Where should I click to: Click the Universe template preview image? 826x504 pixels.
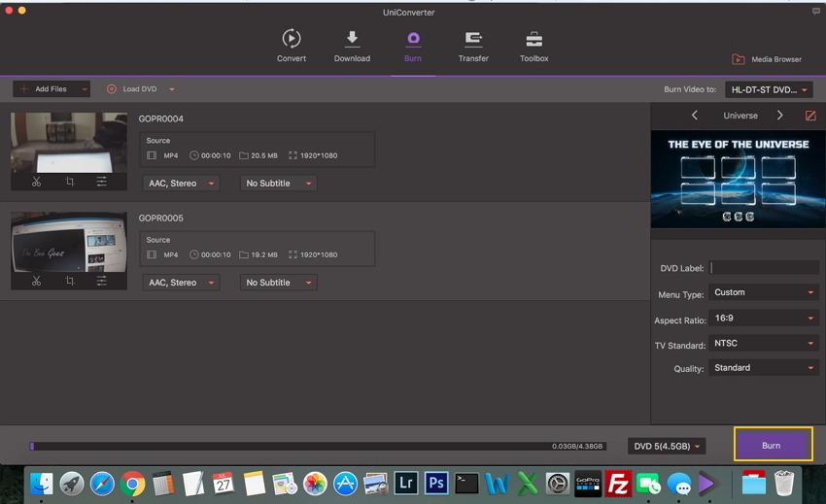click(x=738, y=179)
